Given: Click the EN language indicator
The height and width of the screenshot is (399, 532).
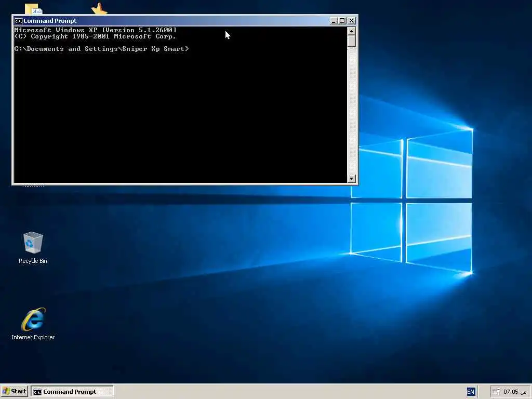Looking at the screenshot, I should pyautogui.click(x=471, y=392).
